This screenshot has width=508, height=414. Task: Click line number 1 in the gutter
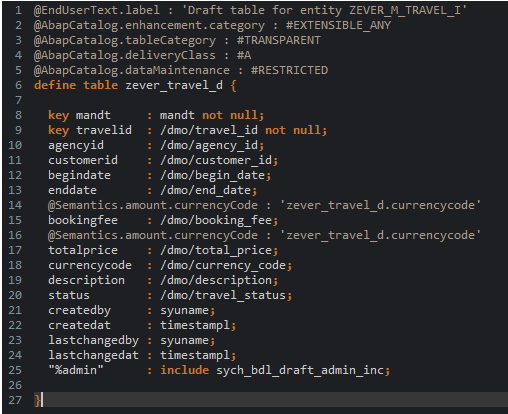click(x=18, y=10)
